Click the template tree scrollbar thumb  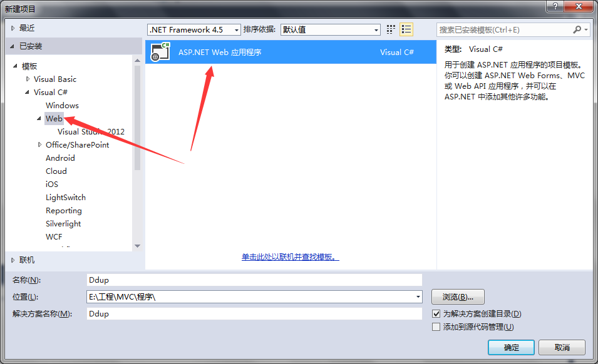pos(137,118)
